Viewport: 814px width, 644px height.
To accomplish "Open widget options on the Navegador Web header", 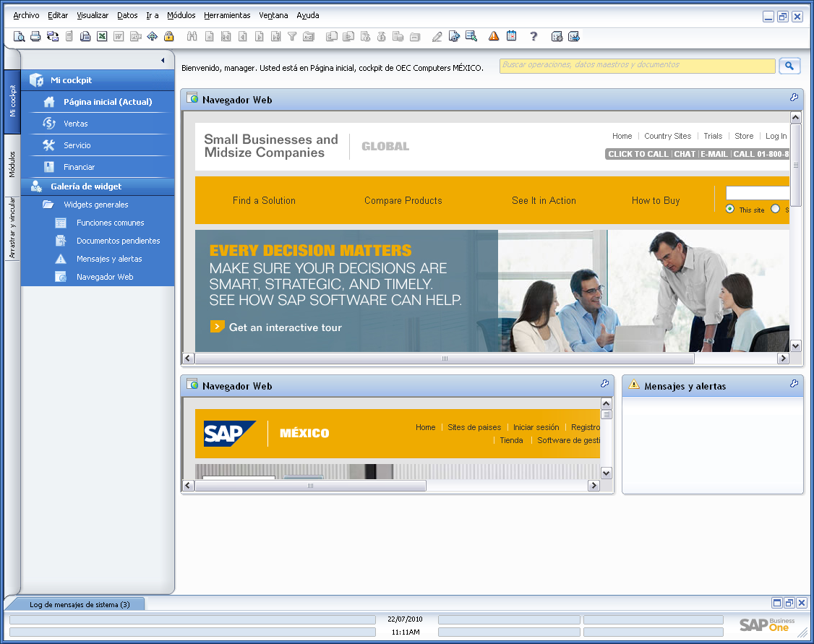I will pyautogui.click(x=794, y=98).
